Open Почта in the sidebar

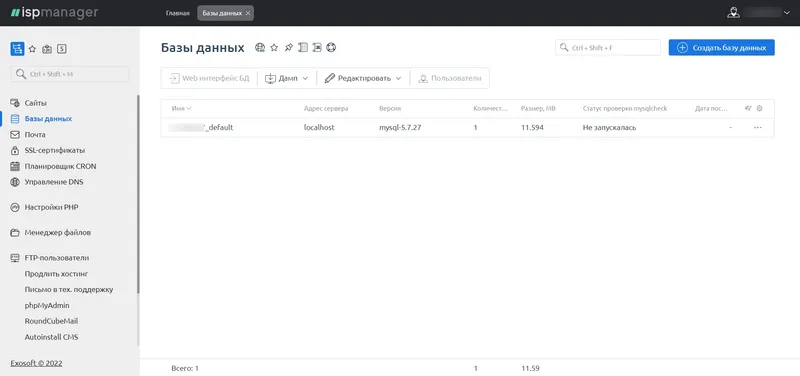click(35, 135)
